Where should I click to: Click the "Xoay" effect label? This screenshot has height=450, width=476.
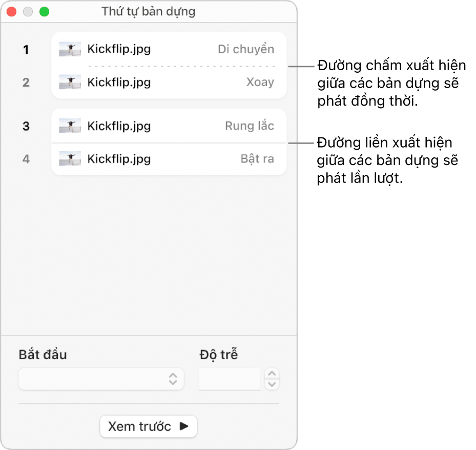260,82
